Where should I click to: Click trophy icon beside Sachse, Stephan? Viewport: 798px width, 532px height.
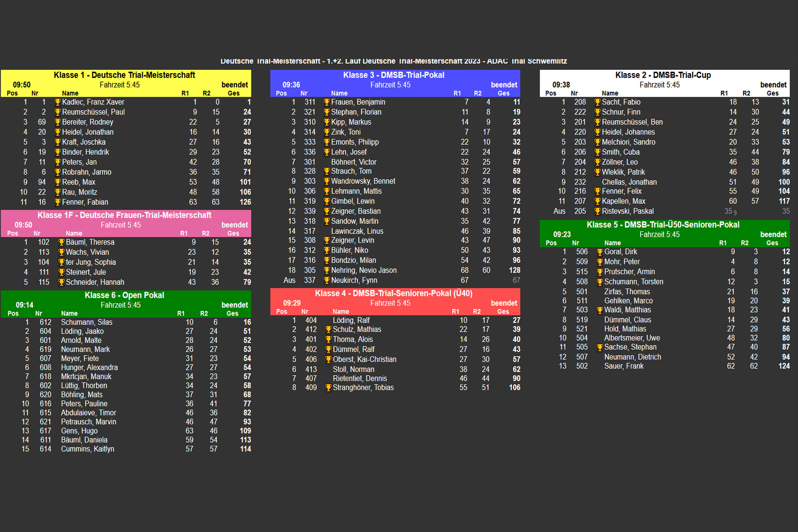(x=600, y=348)
